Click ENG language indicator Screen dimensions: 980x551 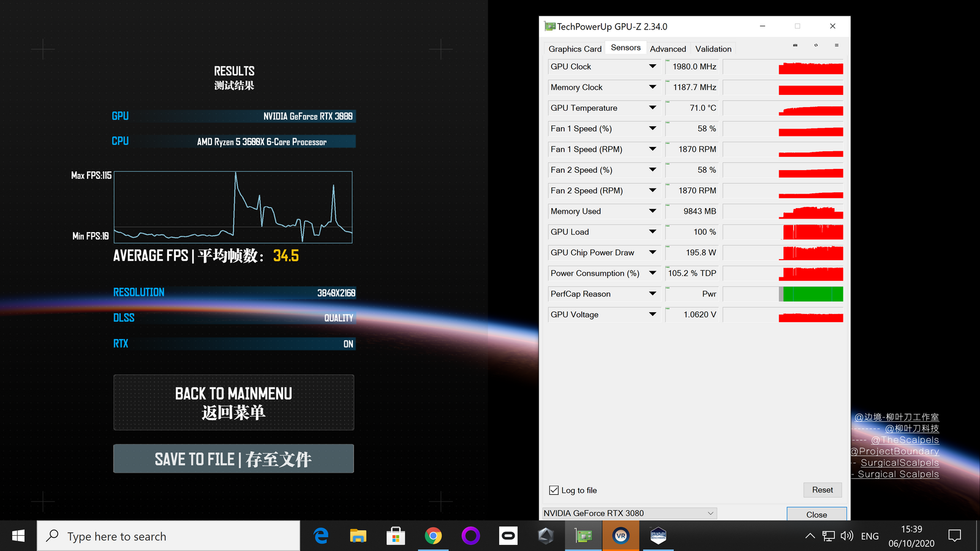pos(870,536)
